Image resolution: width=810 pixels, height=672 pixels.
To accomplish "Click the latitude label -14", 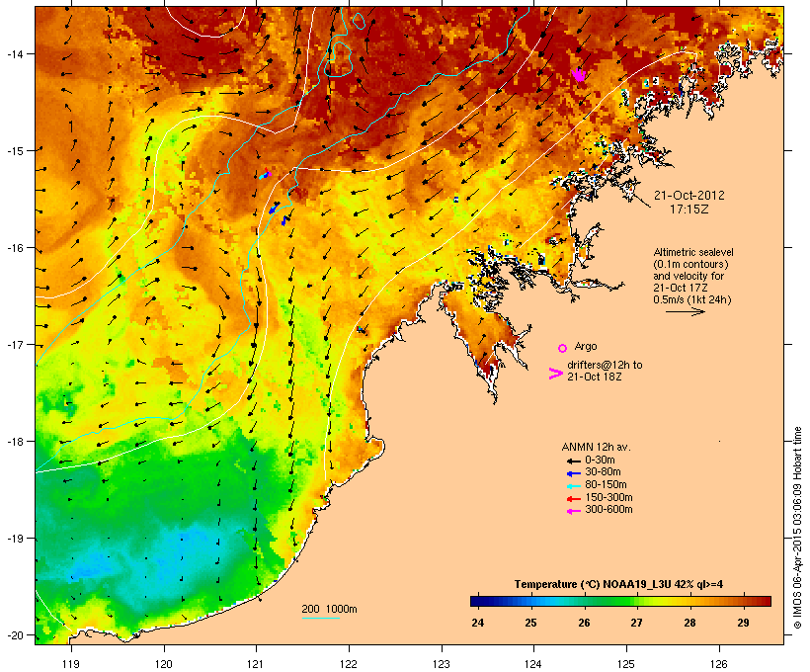I will pos(15,53).
